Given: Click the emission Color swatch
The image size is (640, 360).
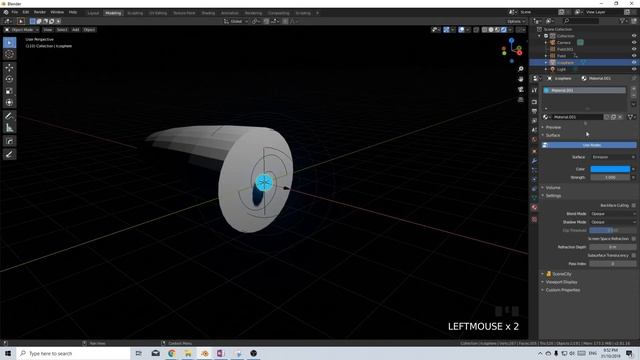Looking at the screenshot, I should pyautogui.click(x=610, y=169).
